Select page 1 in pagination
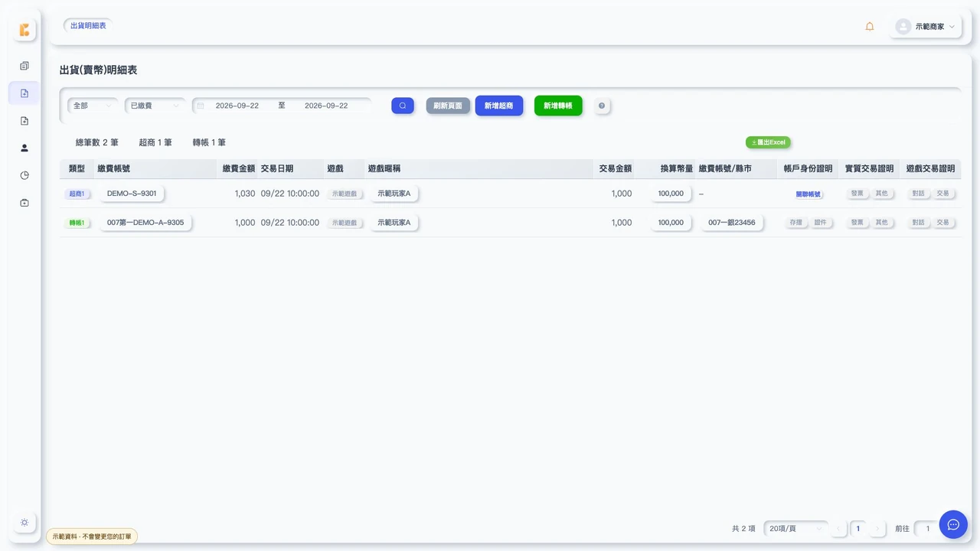The image size is (980, 551). (858, 529)
